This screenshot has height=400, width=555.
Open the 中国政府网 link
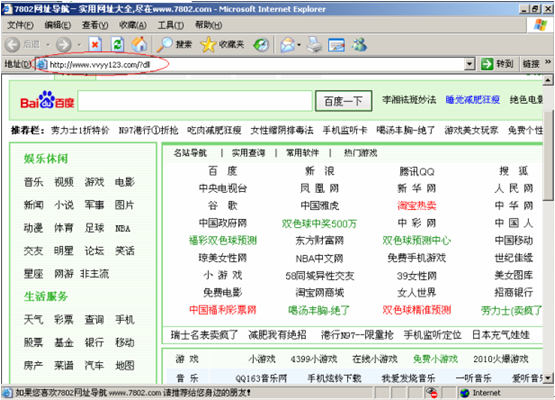pos(222,223)
